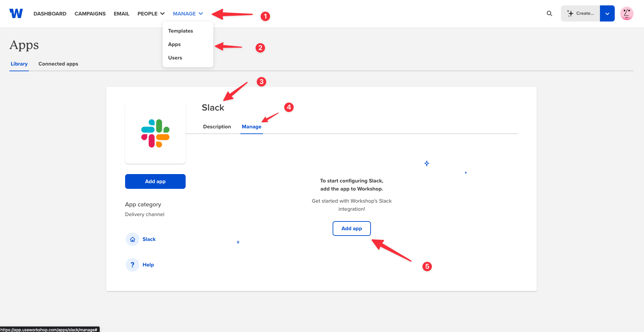Click the Slack logo thumbnail
644x332 pixels.
point(155,133)
